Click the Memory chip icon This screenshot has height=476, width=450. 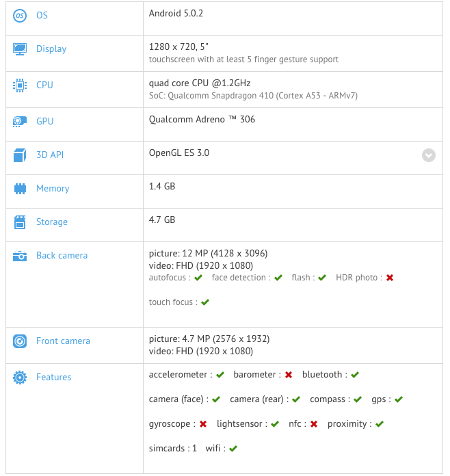coord(20,189)
